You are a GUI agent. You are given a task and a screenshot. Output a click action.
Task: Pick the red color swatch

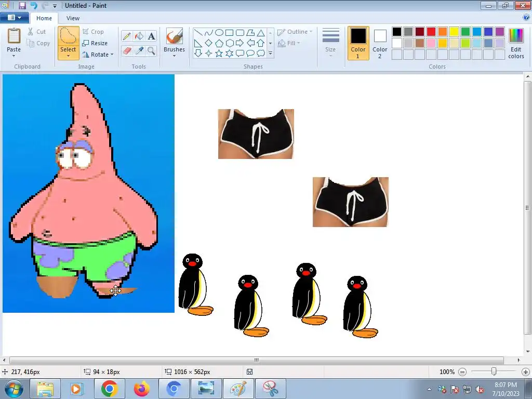431,32
